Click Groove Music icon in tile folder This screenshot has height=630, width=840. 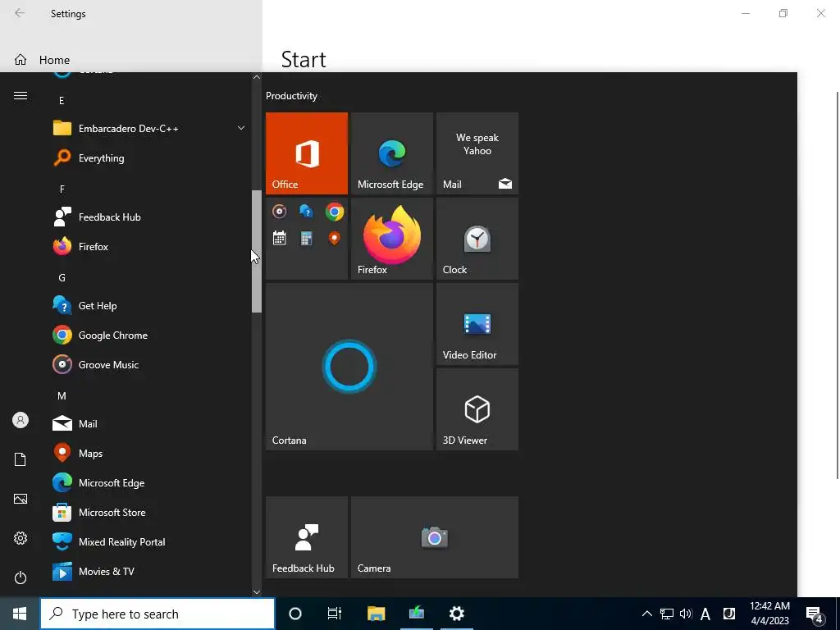coord(279,211)
